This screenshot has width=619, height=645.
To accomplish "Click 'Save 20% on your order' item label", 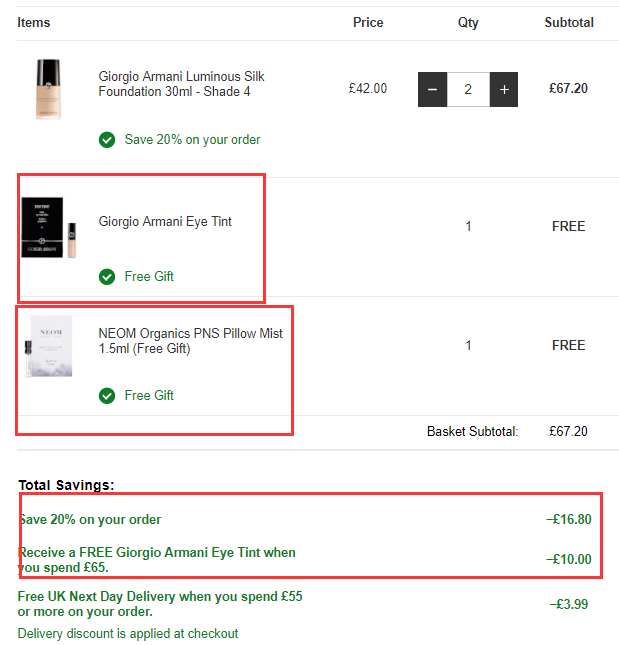I will point(192,140).
